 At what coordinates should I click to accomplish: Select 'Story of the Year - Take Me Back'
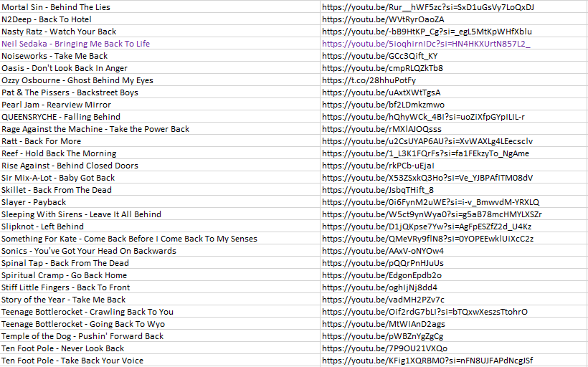click(160, 299)
